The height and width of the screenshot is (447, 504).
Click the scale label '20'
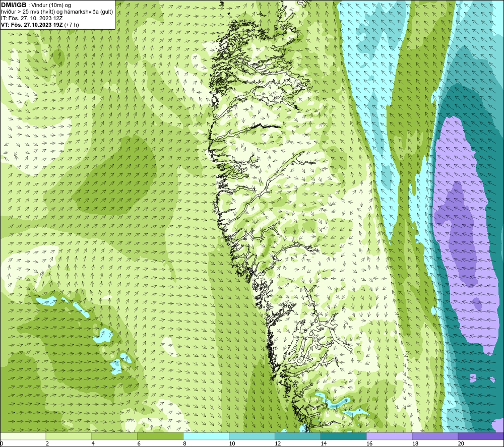pos(461,444)
